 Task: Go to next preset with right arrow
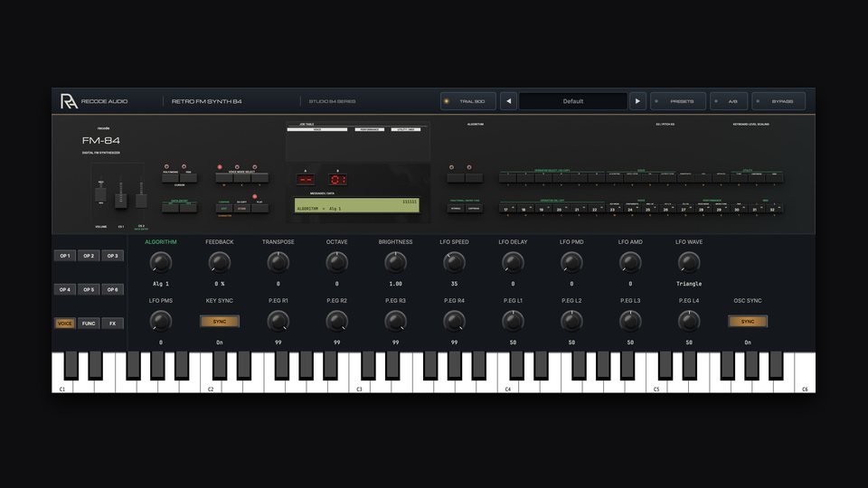637,101
